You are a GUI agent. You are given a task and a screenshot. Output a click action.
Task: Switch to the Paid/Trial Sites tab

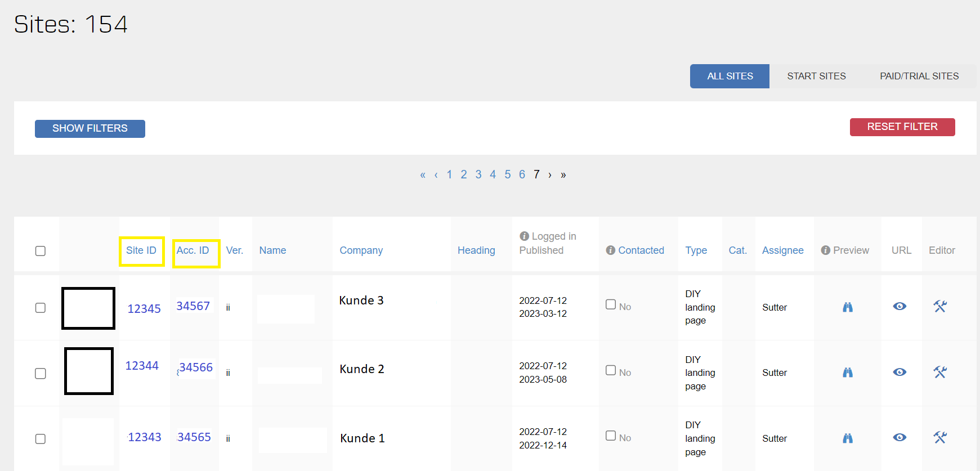[919, 76]
